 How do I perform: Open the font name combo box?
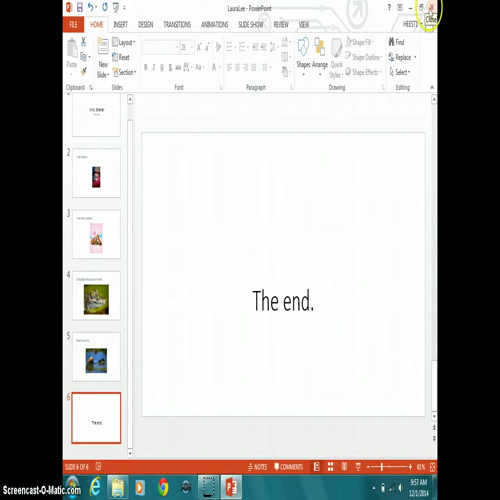tap(161, 47)
